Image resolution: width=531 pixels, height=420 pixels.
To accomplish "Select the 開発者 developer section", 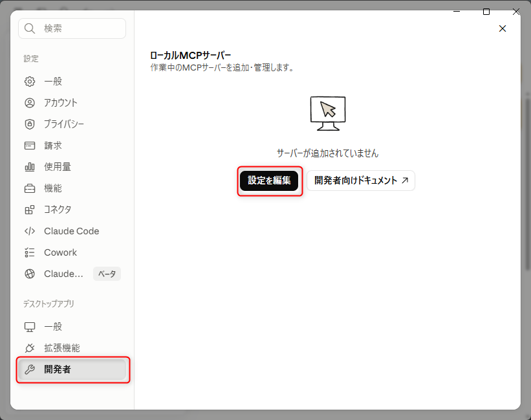I will pyautogui.click(x=72, y=370).
